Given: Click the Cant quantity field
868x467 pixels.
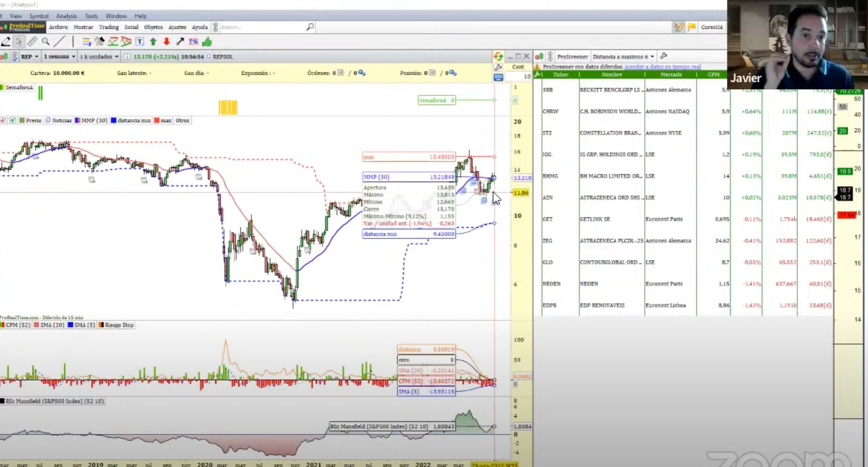Looking at the screenshot, I should [518, 77].
